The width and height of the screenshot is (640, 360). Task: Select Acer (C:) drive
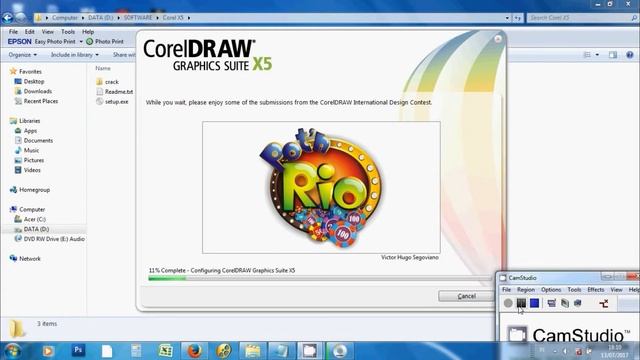30,219
